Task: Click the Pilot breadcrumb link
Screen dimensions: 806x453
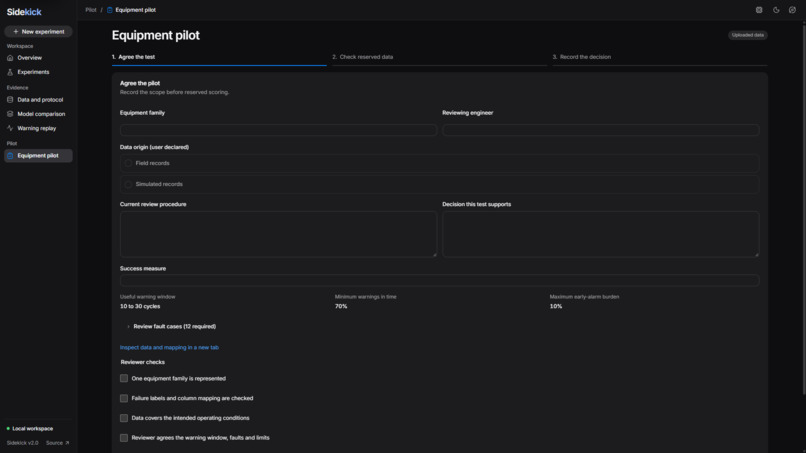Action: 91,10
